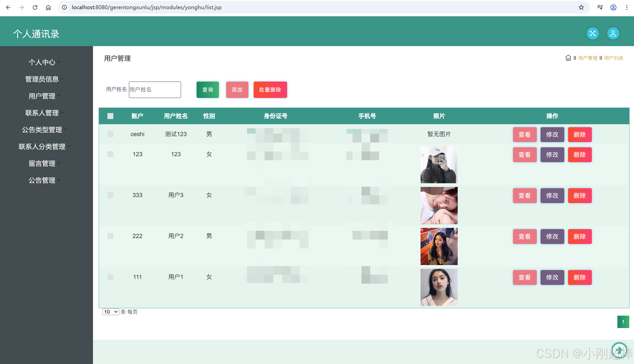The height and width of the screenshot is (364, 634).
Task: Click the scroll-to-top arrow icon
Action: pos(619,350)
